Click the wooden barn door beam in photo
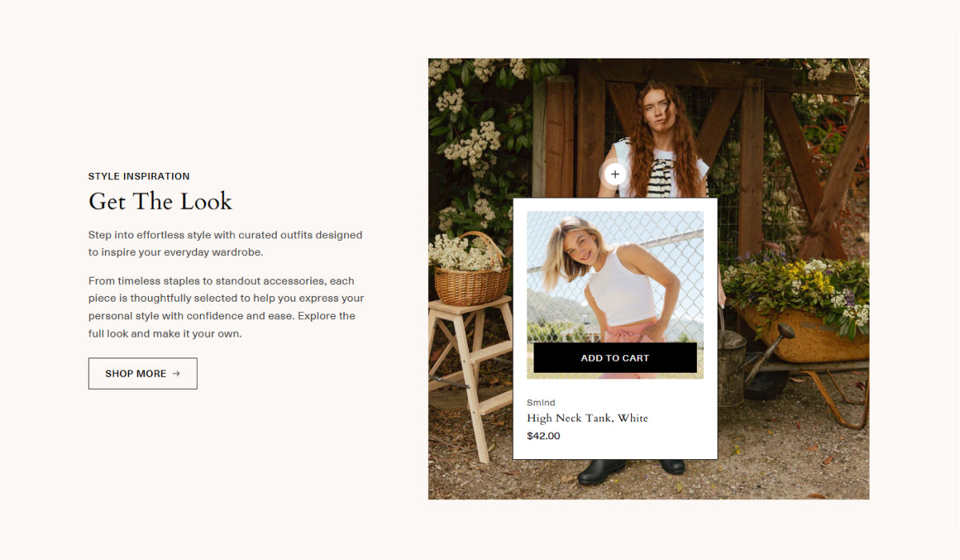960x560 pixels. (x=750, y=168)
